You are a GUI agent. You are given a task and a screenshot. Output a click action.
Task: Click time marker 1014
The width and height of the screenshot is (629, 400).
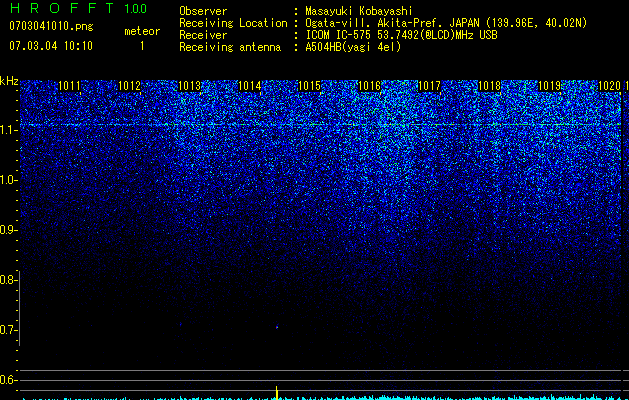249,86
